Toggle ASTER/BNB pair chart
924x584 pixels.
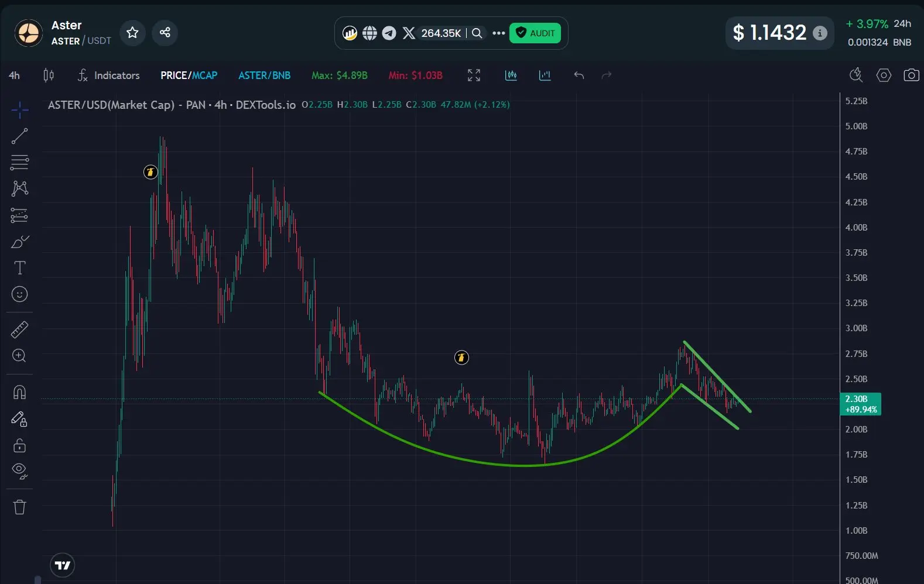[264, 75]
